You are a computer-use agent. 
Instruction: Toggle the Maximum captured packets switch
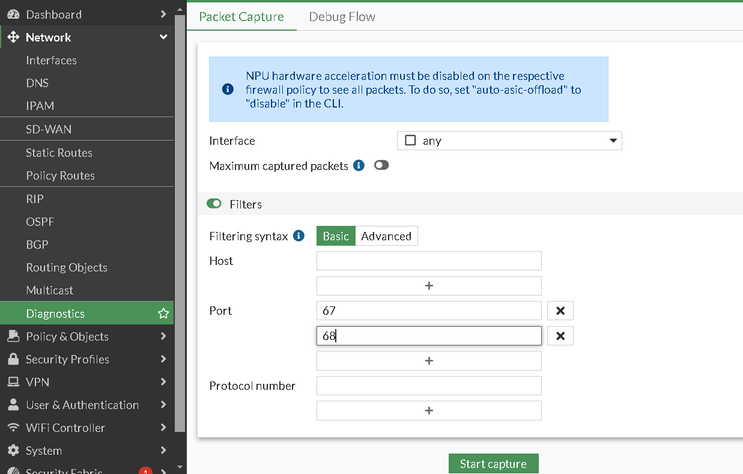tap(381, 165)
